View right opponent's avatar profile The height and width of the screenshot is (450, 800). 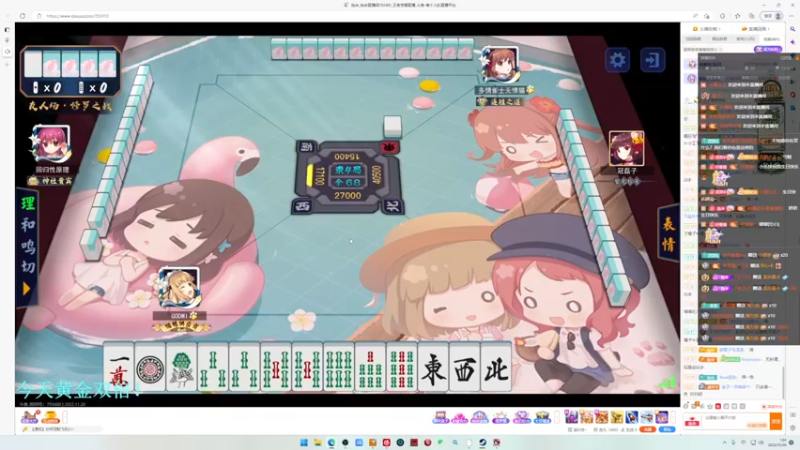point(627,148)
